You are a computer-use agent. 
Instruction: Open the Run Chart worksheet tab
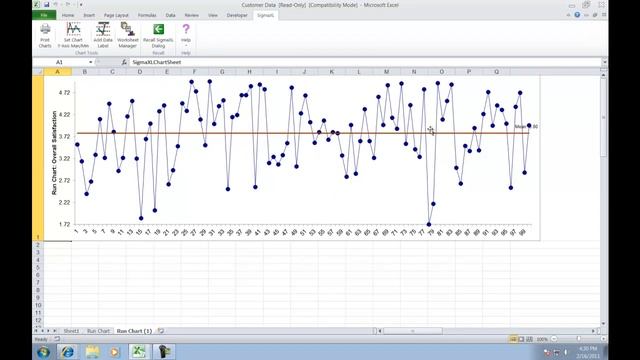98,331
